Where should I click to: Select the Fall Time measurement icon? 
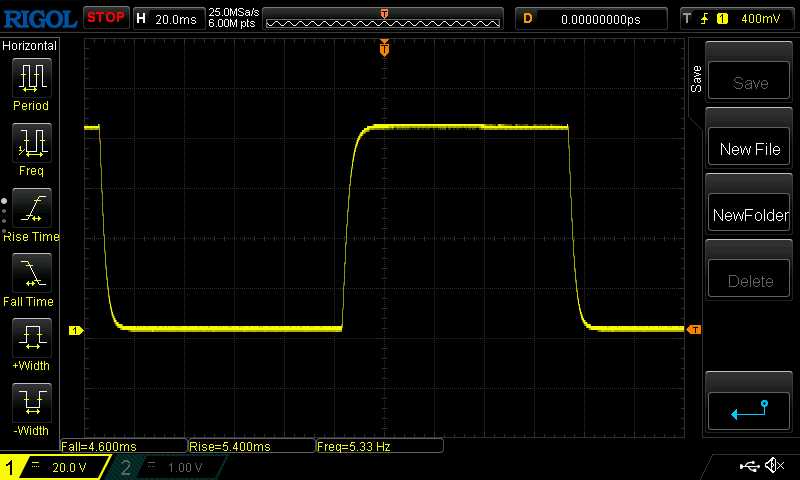[32, 272]
